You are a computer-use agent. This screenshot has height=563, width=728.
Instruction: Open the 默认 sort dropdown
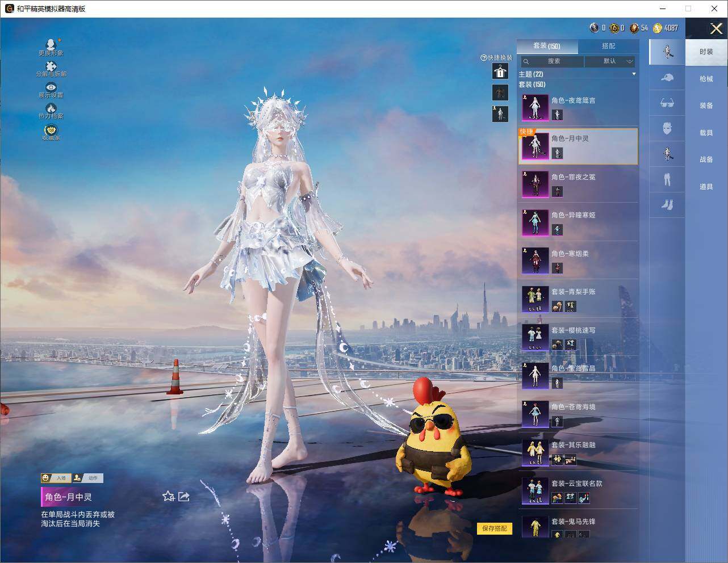pos(610,61)
